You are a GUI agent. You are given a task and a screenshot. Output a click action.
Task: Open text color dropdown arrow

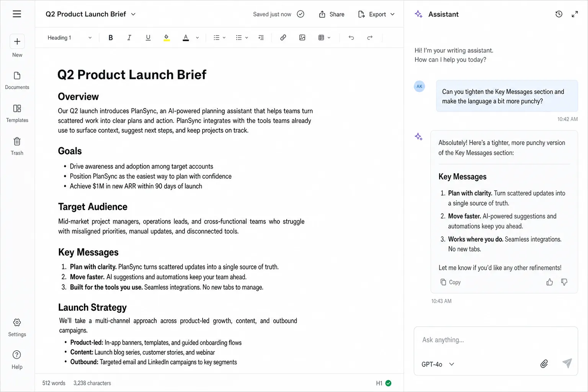coord(198,38)
